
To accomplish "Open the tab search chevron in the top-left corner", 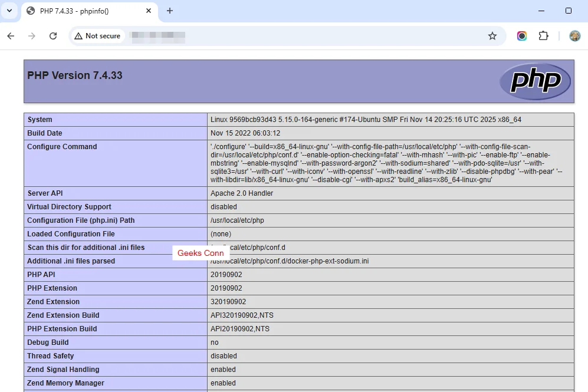I will [x=8, y=11].
